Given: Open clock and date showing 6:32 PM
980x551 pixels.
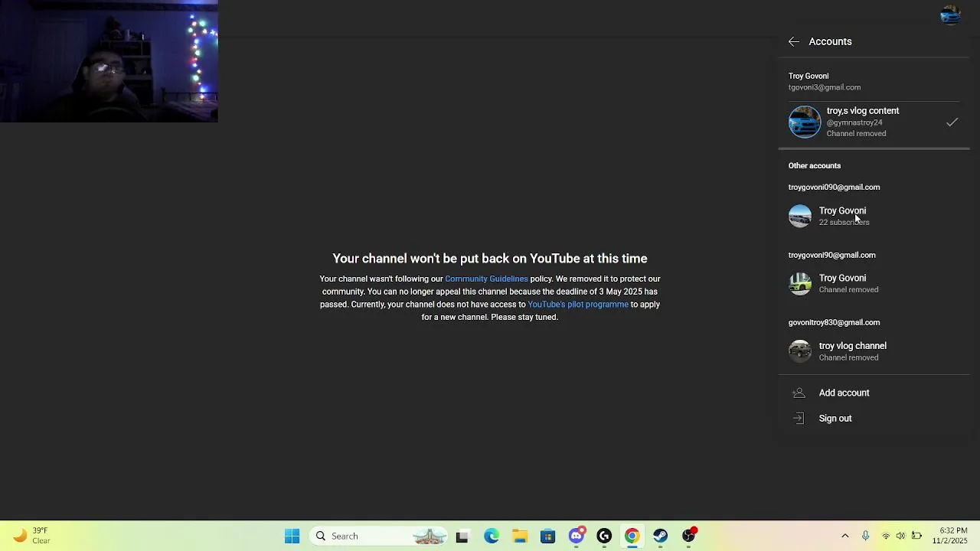Looking at the screenshot, I should [x=950, y=536].
